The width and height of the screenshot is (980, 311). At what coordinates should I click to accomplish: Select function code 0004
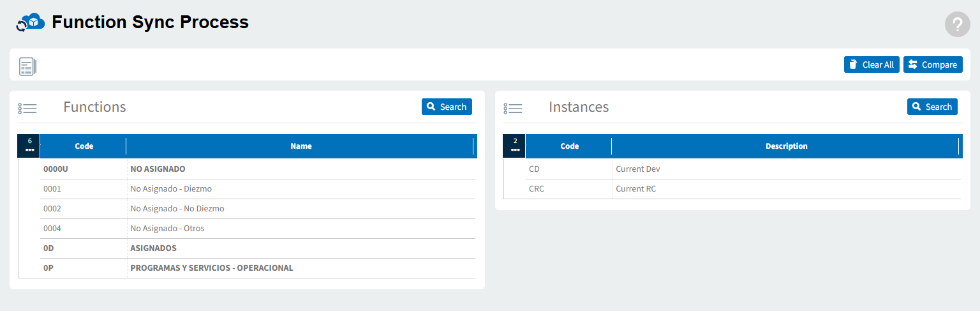(52, 229)
